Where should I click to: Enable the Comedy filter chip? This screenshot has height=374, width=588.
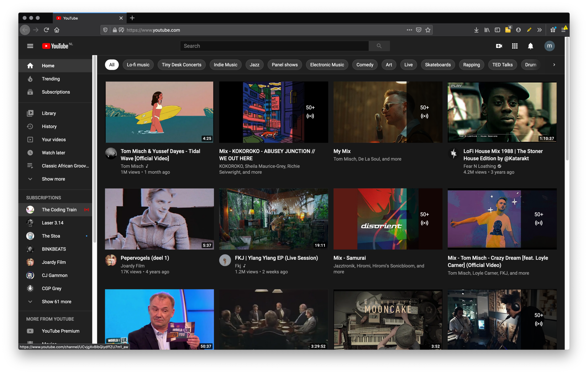point(365,65)
